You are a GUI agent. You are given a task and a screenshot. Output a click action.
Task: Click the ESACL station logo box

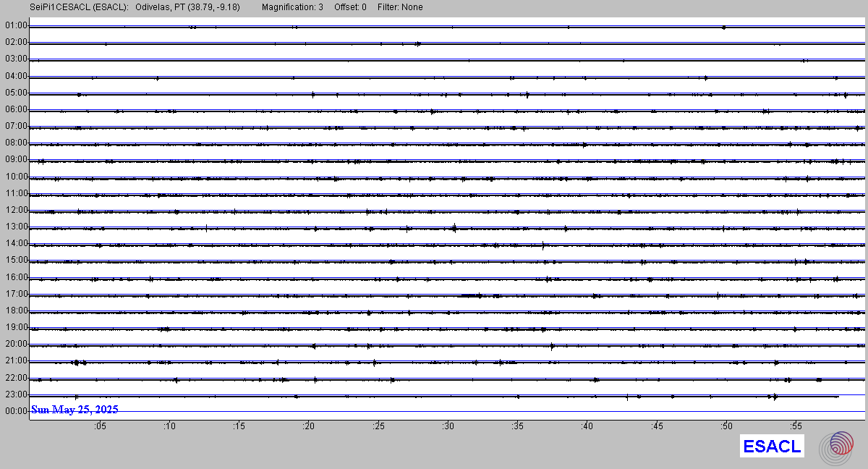coord(773,447)
